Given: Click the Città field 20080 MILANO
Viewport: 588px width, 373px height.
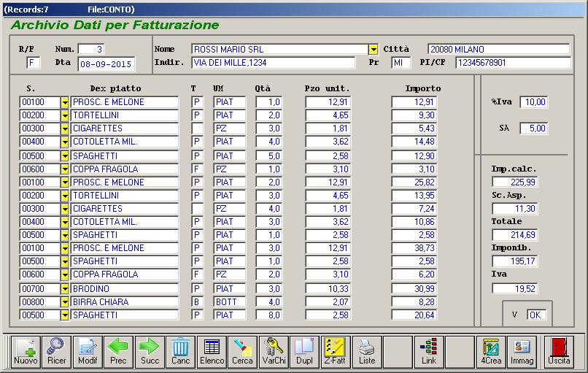Looking at the screenshot, I should (x=498, y=50).
